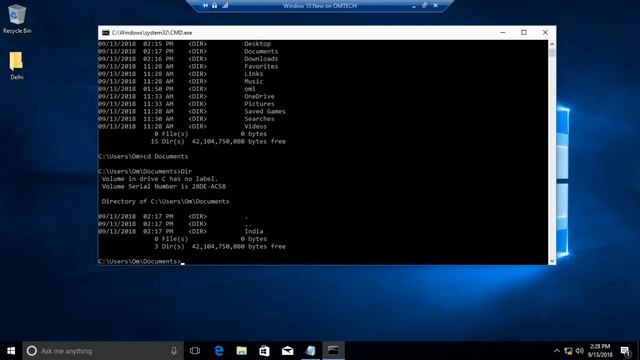Click the 'Desktop' directory entry
Screen dimensions: 640x360
click(258, 44)
